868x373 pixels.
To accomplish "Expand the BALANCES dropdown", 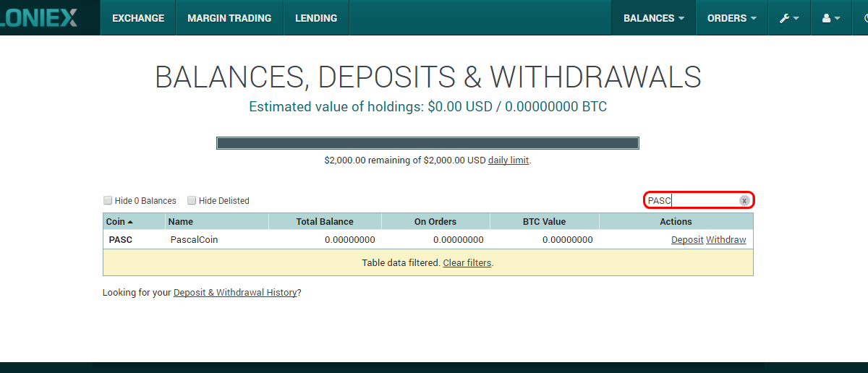I will point(654,18).
